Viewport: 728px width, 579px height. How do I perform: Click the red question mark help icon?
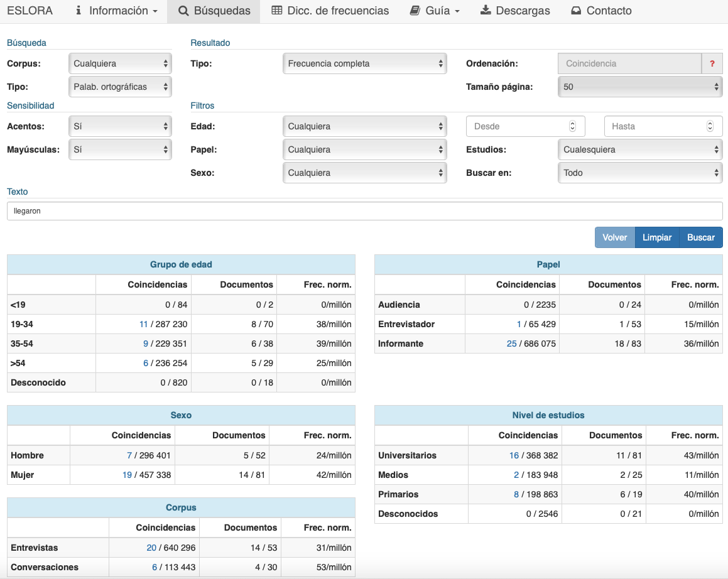(x=712, y=63)
